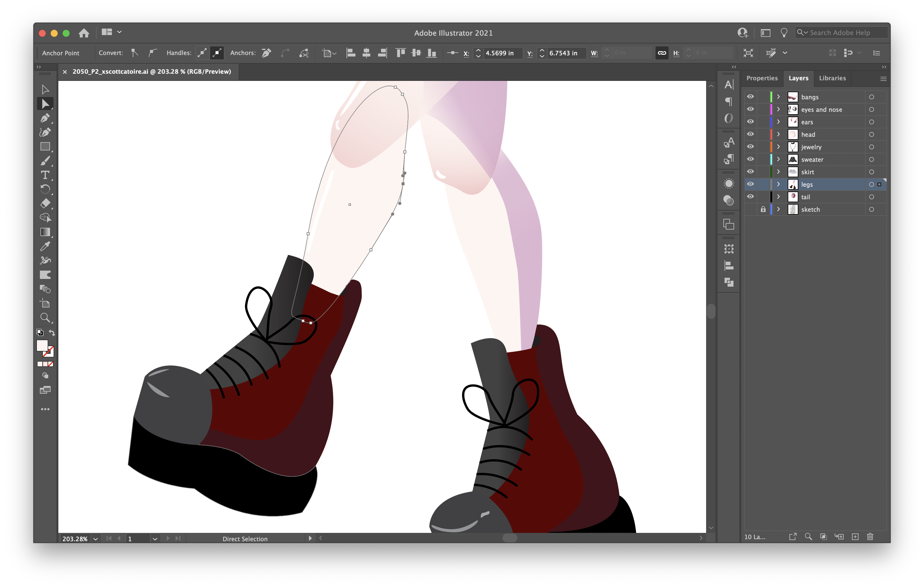
Task: Switch to the Properties tab
Action: (x=762, y=78)
